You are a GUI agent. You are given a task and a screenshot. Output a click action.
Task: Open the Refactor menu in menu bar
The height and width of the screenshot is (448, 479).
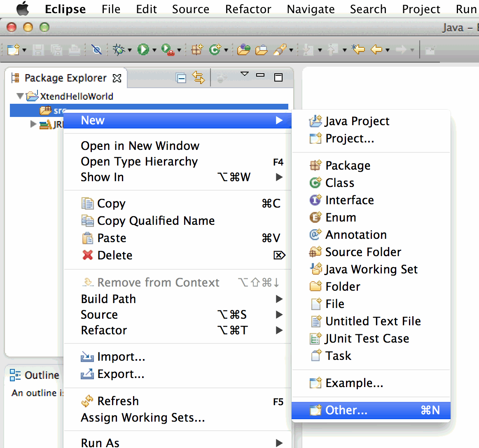(x=248, y=9)
